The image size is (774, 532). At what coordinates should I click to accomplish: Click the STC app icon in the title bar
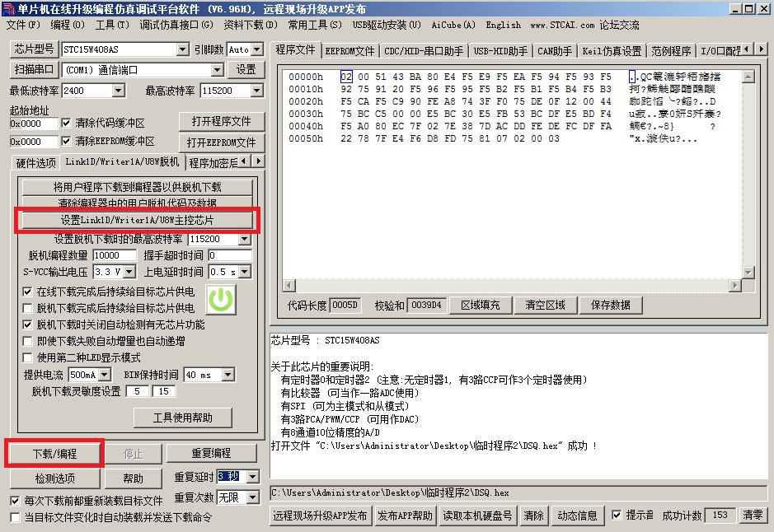click(x=8, y=9)
